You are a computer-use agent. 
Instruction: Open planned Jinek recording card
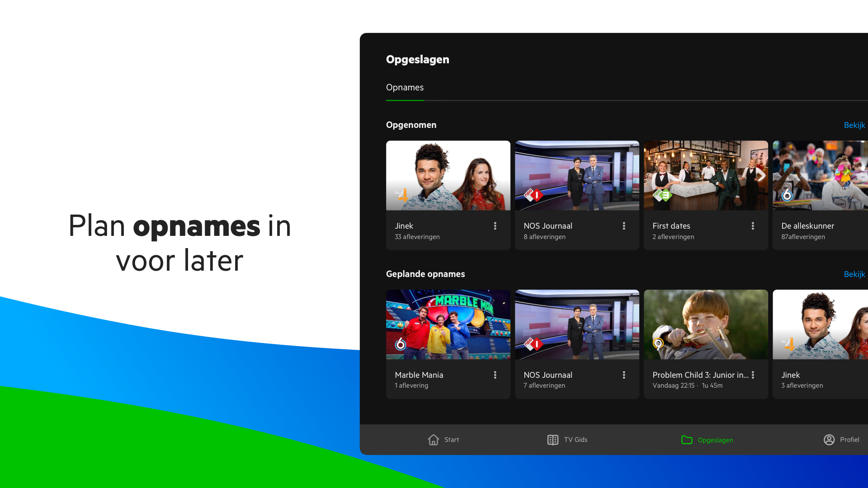pyautogui.click(x=820, y=343)
